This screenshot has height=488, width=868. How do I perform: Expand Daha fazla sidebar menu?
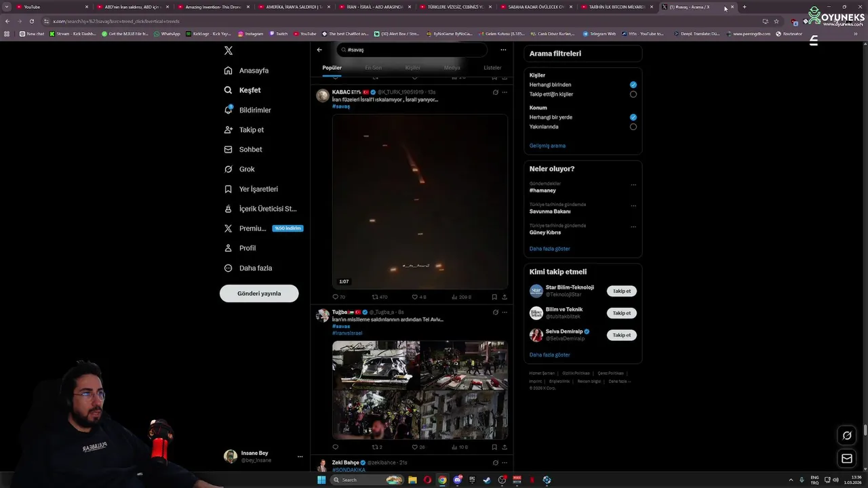tap(248, 268)
